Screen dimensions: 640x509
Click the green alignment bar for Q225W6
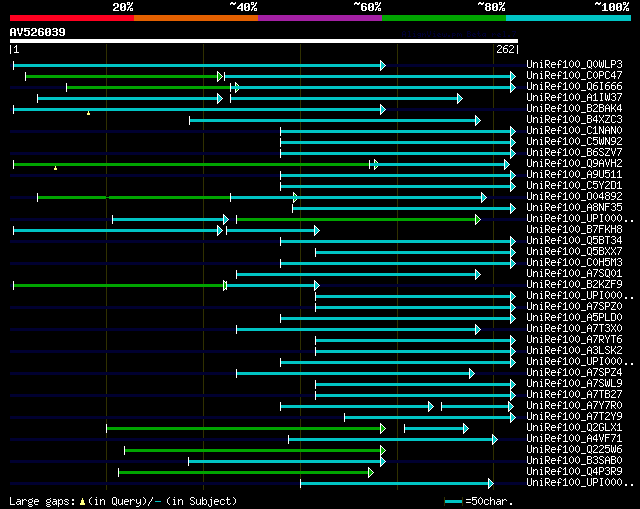coord(255,450)
